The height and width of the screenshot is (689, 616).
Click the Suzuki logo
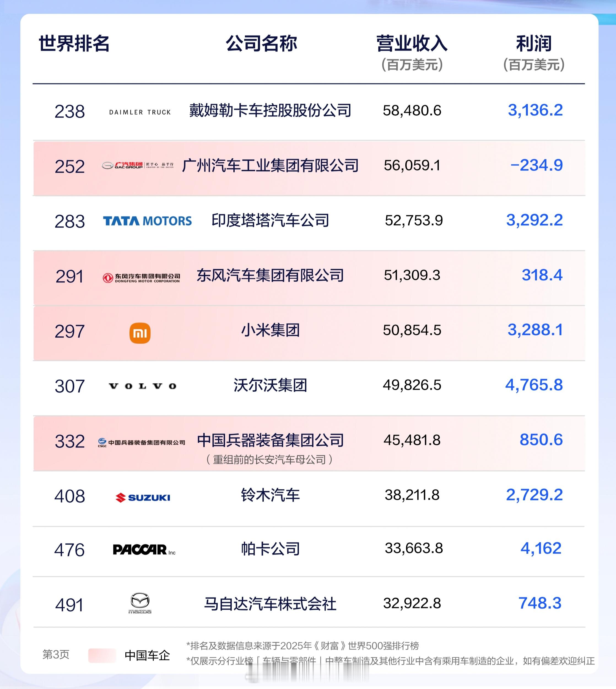click(143, 497)
